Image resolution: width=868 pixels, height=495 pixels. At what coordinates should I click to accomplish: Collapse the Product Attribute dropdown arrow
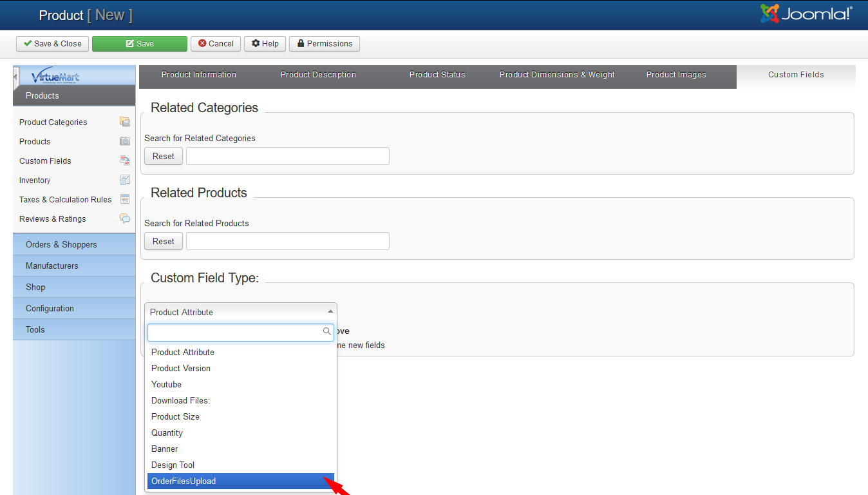[330, 311]
